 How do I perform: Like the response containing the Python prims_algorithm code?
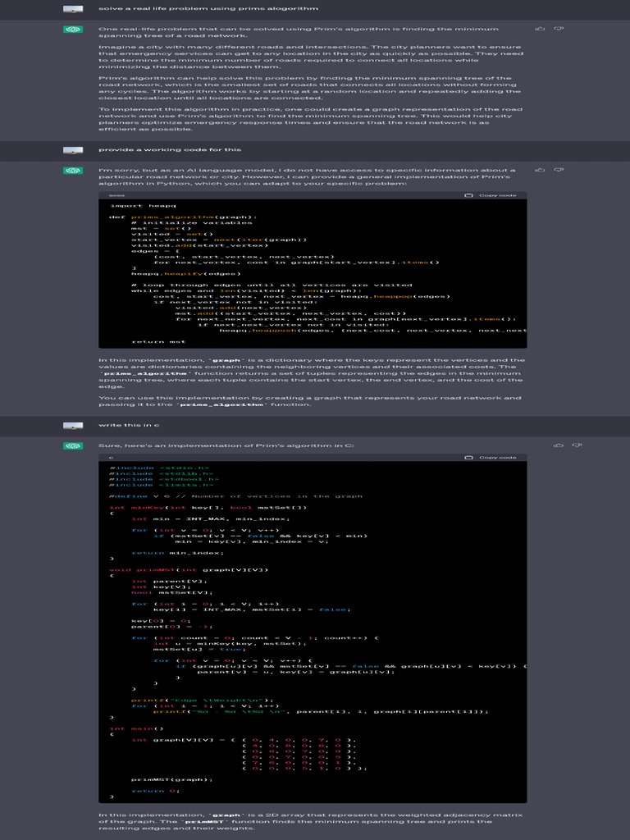tap(540, 170)
